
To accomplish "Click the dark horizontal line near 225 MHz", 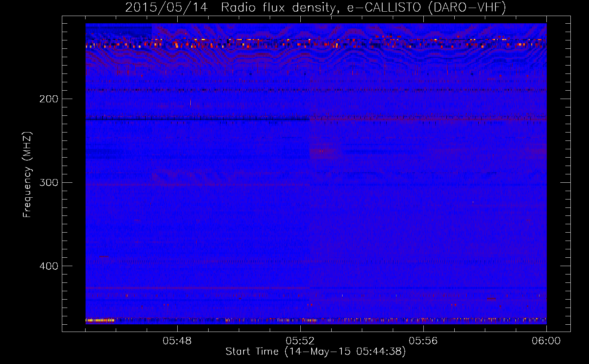I will pos(197,119).
